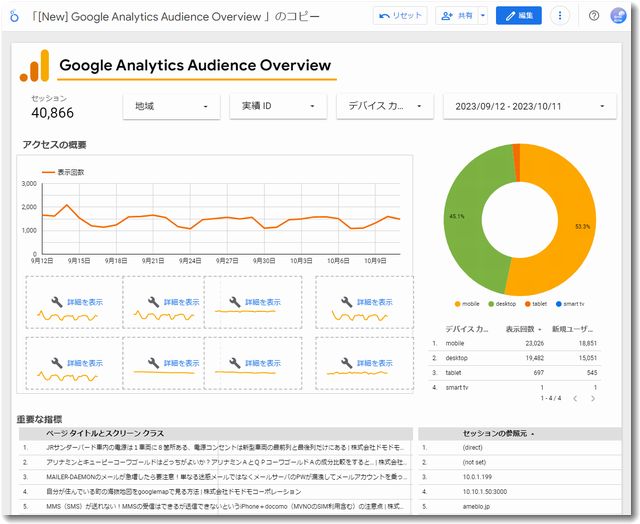Screen dimensions: 640x524
Task: Click the 新規ユーザー column header
Action: pyautogui.click(x=572, y=329)
